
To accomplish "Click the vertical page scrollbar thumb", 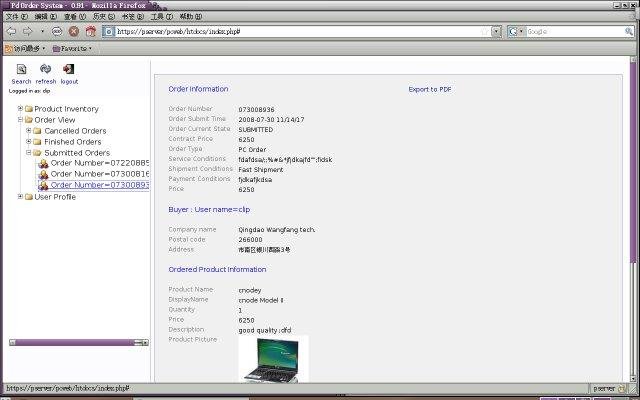I will 633,162.
